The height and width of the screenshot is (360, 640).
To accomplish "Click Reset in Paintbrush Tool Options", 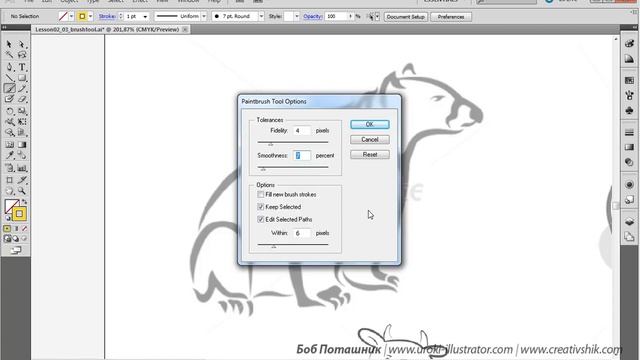I will (x=369, y=155).
